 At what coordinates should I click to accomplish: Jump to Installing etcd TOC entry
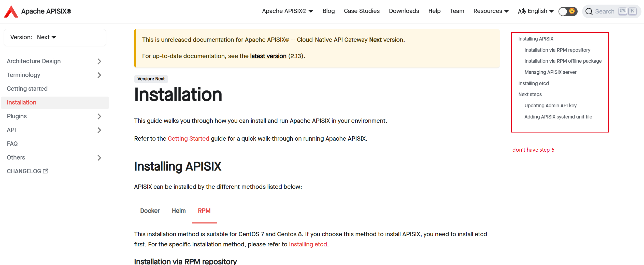(x=533, y=83)
